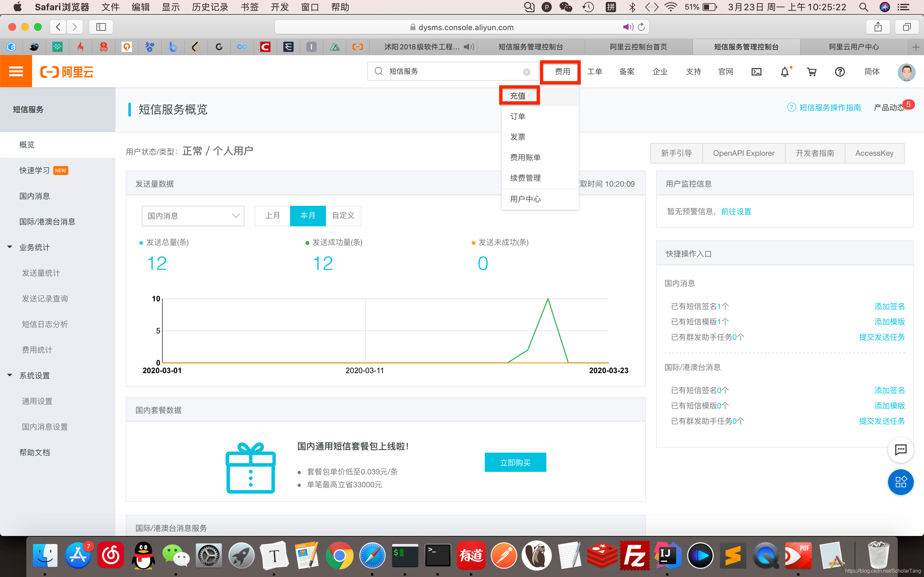Choose 充值 from the 费用 menu
This screenshot has width=924, height=577.
pyautogui.click(x=518, y=96)
